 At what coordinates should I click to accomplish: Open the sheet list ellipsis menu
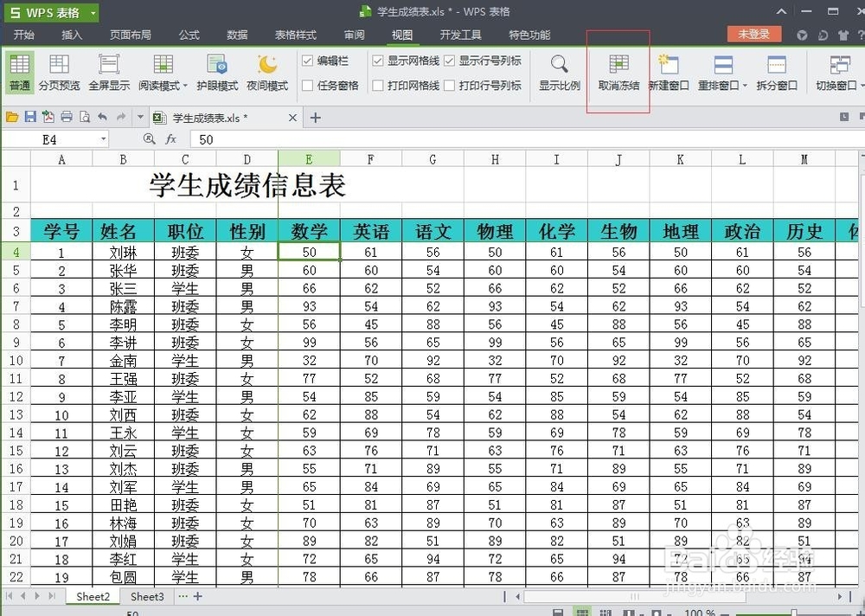click(x=183, y=596)
